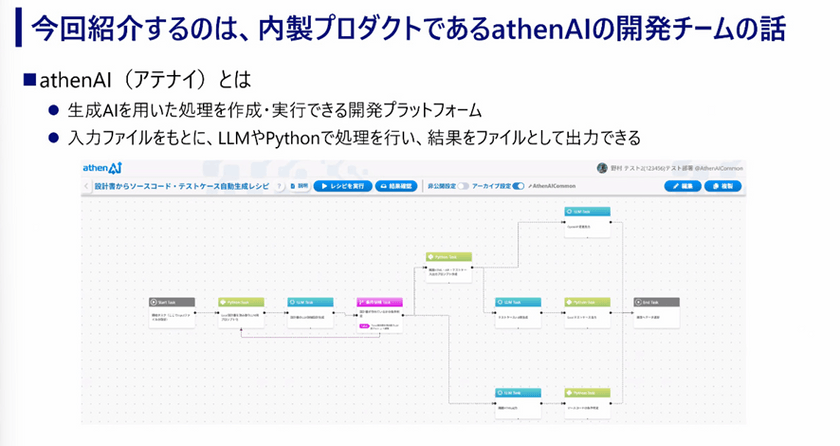840x446 pixels.
Task: Toggle the アーカイブ設定 archive switch
Action: 518,186
